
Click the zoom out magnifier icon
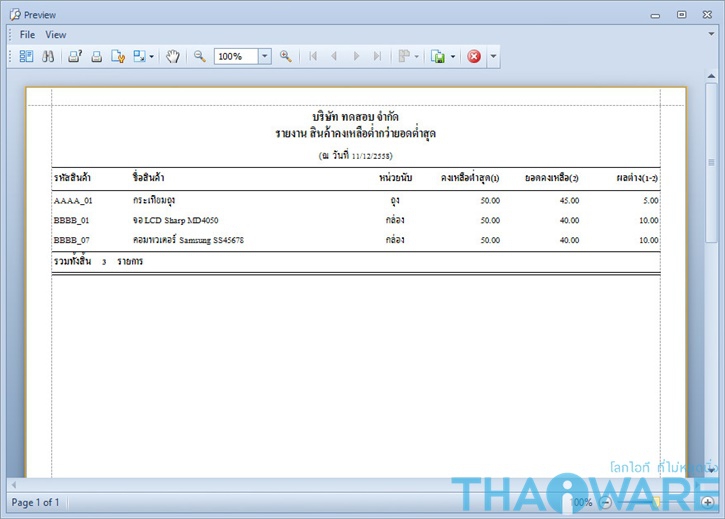click(200, 56)
